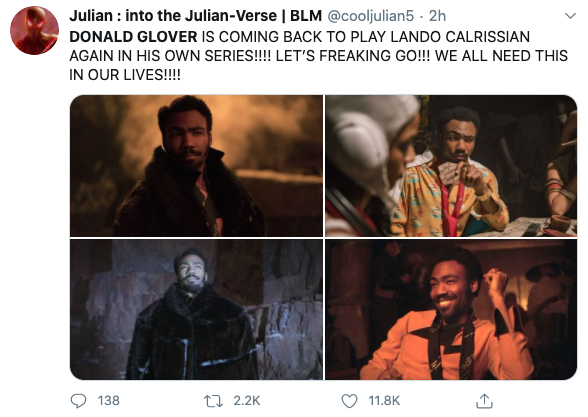588x417 pixels.
Task: Click the 11.8K likes count
Action: tap(384, 401)
